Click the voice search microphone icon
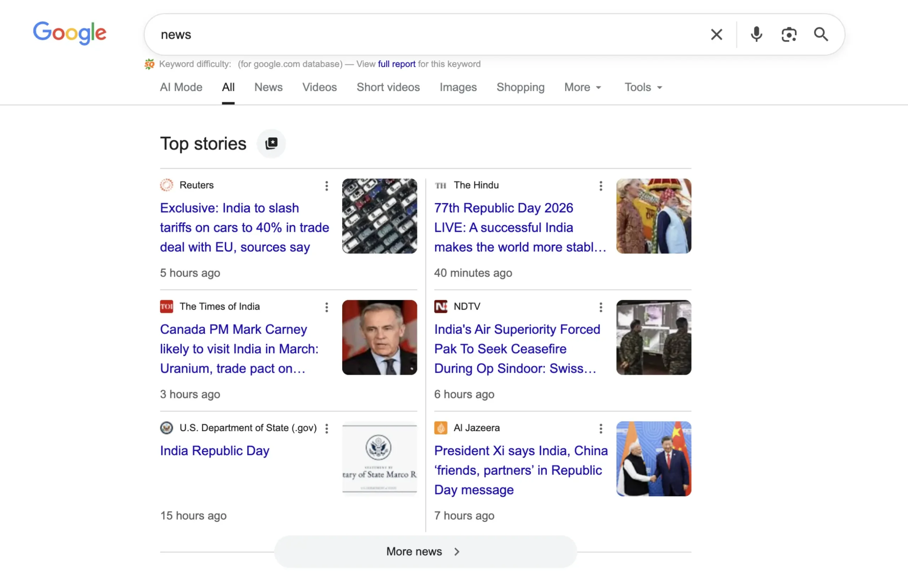The height and width of the screenshot is (588, 908). (x=756, y=34)
